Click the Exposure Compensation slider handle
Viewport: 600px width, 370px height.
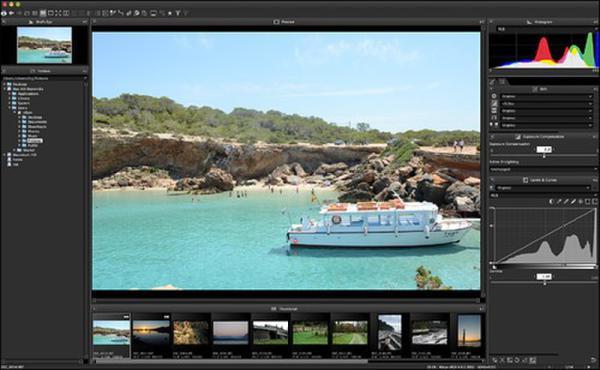(x=544, y=155)
